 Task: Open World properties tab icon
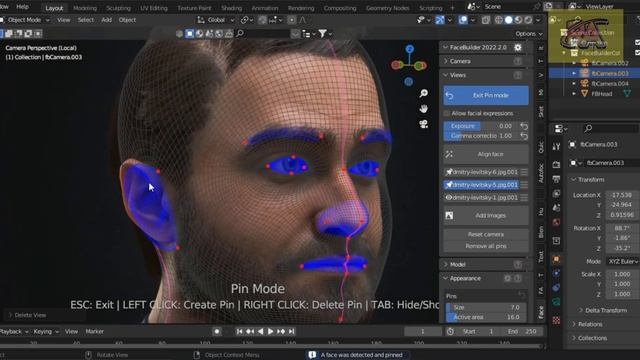click(556, 222)
